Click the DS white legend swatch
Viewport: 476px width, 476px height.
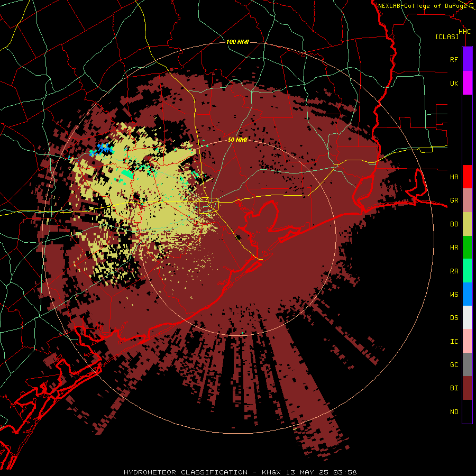(x=467, y=317)
